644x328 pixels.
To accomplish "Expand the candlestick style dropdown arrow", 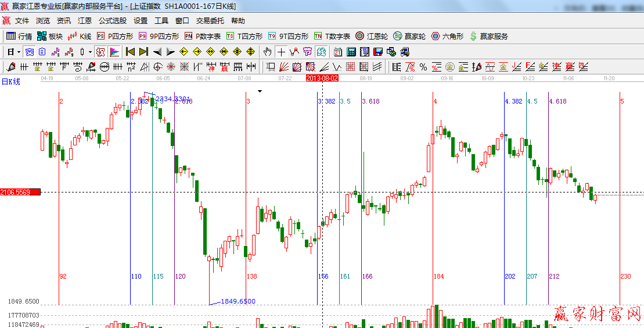I will click(x=89, y=52).
